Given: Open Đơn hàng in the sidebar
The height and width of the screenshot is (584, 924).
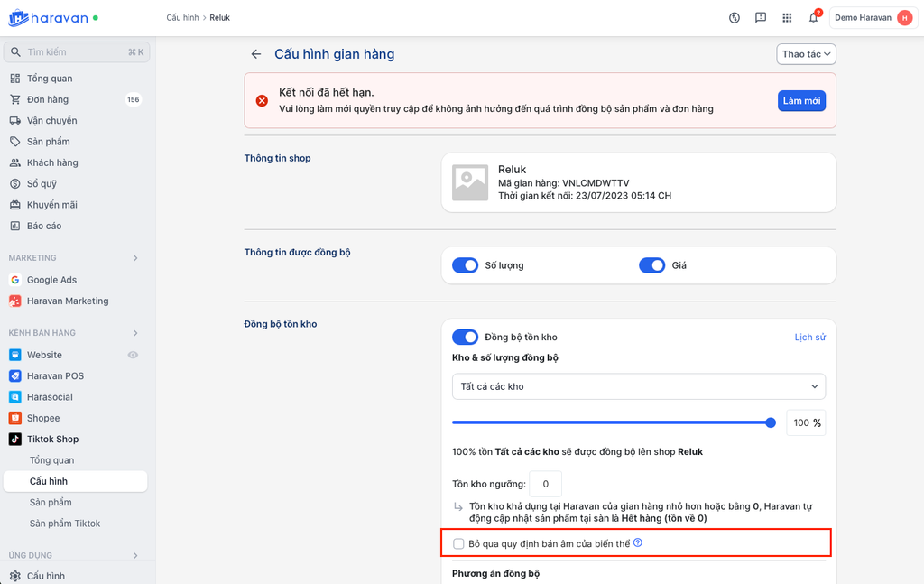Looking at the screenshot, I should point(48,99).
